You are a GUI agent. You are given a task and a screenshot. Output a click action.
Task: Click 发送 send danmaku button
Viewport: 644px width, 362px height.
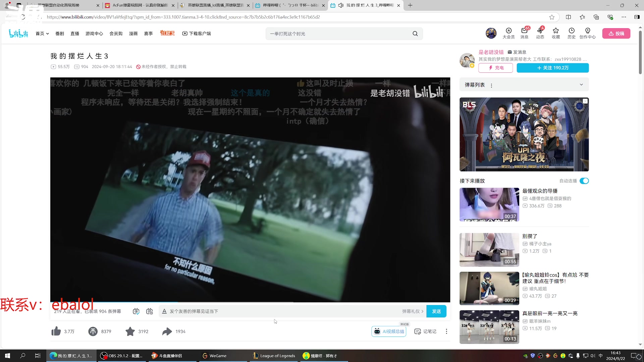(x=436, y=311)
